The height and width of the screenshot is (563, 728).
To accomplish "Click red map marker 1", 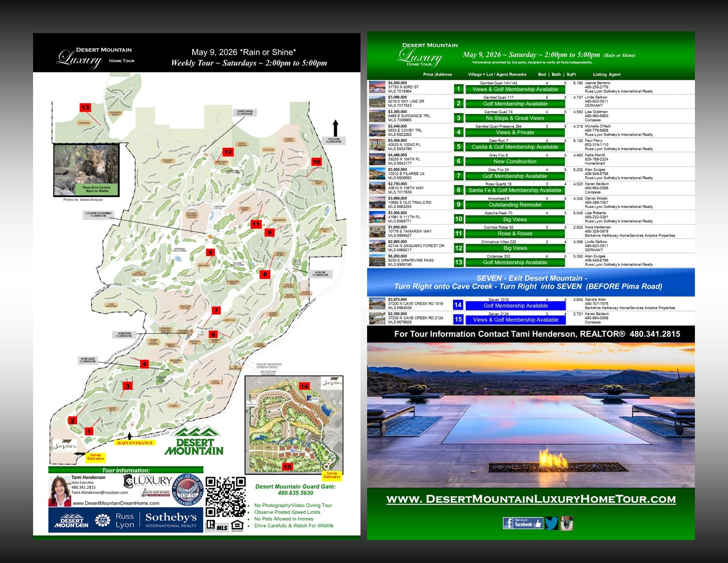I will (x=89, y=431).
